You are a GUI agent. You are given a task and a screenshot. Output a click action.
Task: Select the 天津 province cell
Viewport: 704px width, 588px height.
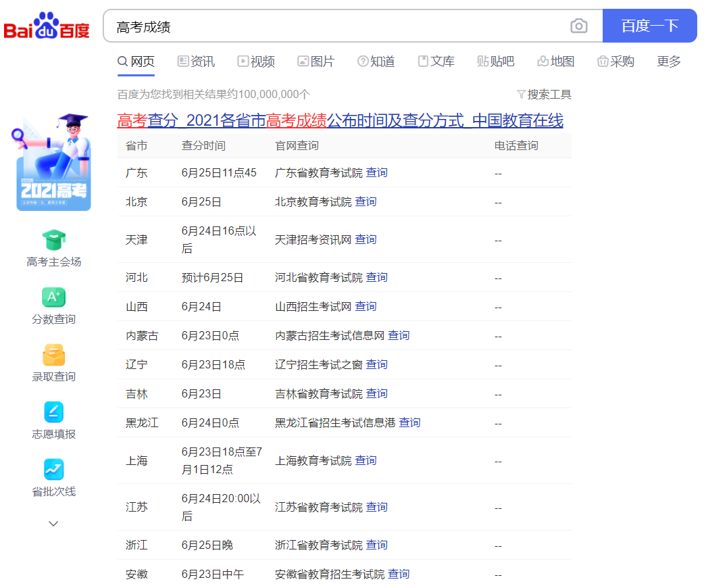click(136, 239)
